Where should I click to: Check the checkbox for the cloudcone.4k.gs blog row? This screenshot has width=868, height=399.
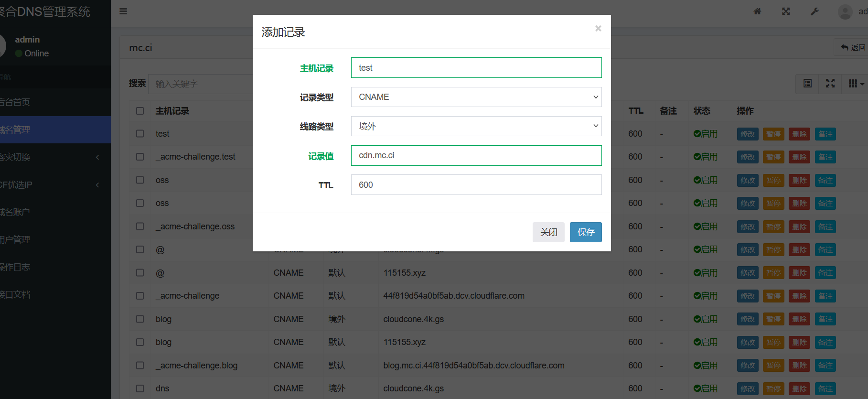(140, 319)
